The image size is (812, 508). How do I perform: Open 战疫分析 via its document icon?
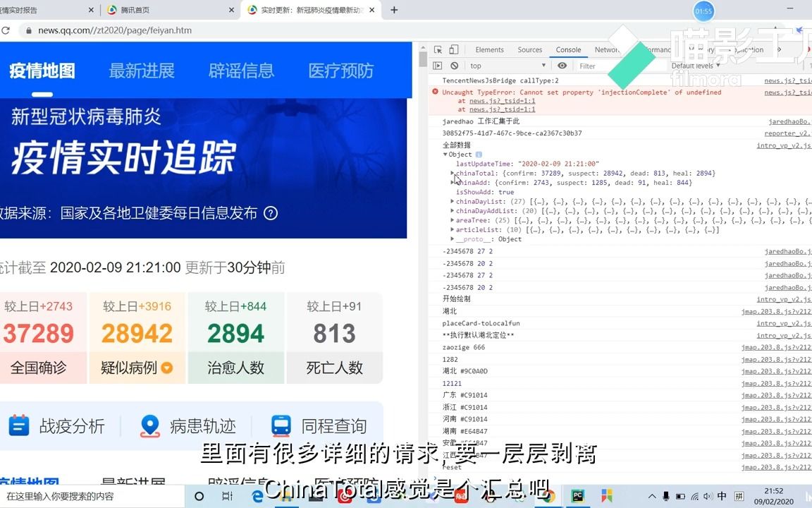(19, 425)
